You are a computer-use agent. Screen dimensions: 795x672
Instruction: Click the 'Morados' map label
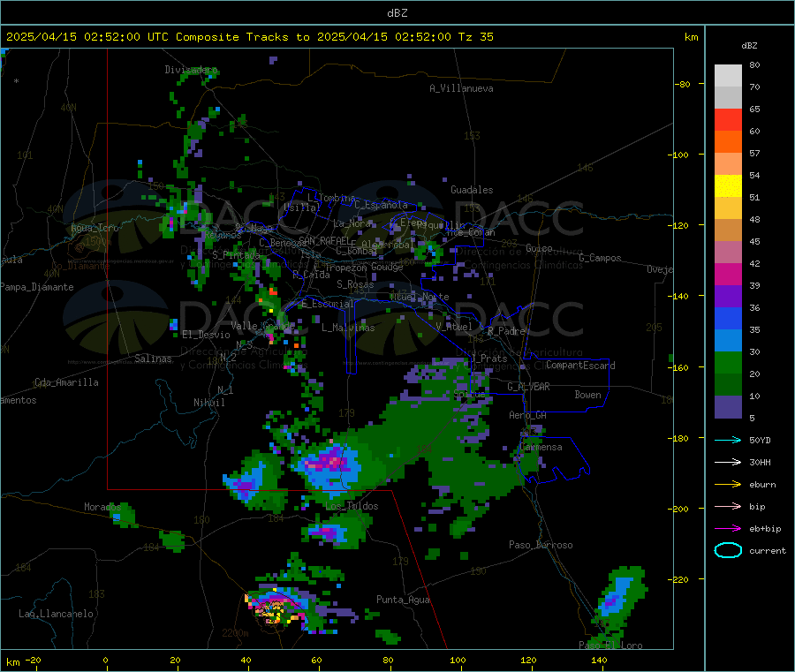102,507
